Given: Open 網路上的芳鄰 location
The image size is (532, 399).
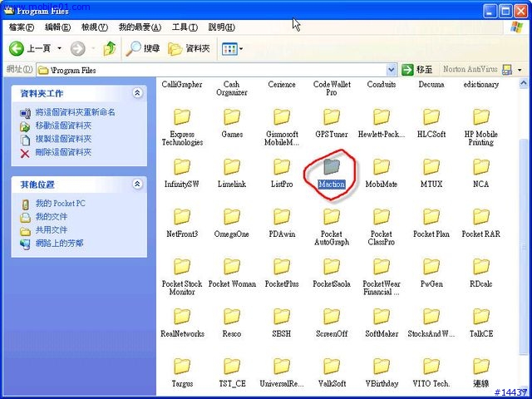Looking at the screenshot, I should coord(59,244).
